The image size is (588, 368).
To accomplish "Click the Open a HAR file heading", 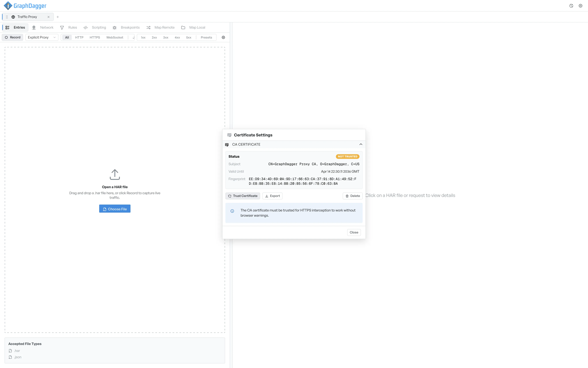I will click(115, 187).
